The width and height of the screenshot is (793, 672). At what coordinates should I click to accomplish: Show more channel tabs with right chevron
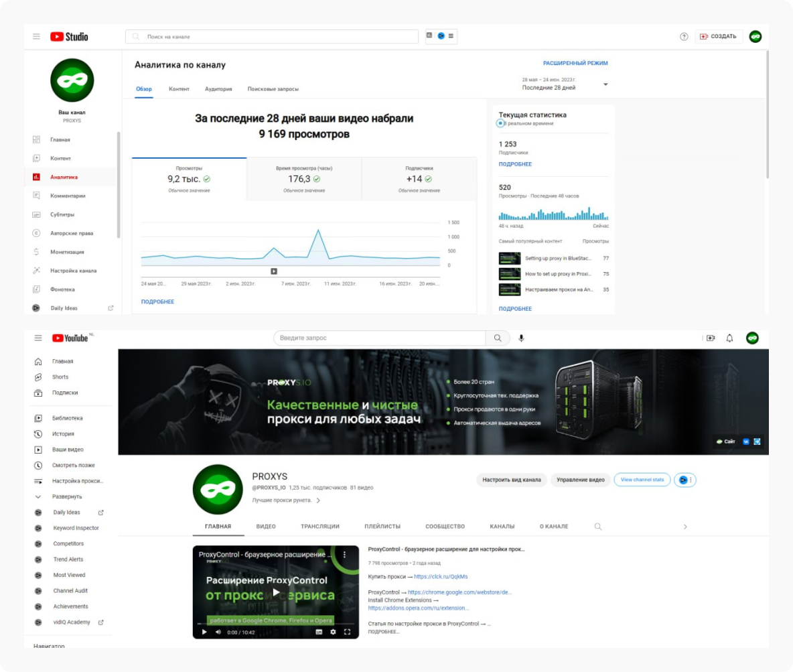[x=685, y=527]
